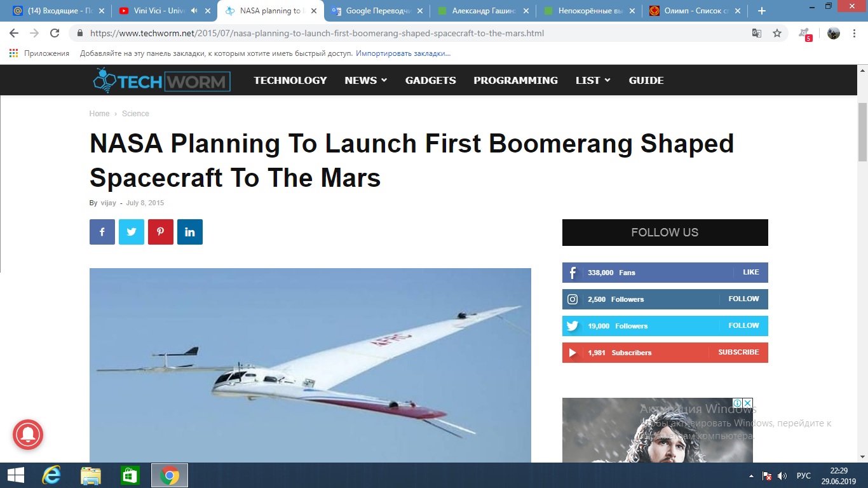868x488 pixels.
Task: Pin article using Pinterest share icon
Action: click(x=161, y=232)
